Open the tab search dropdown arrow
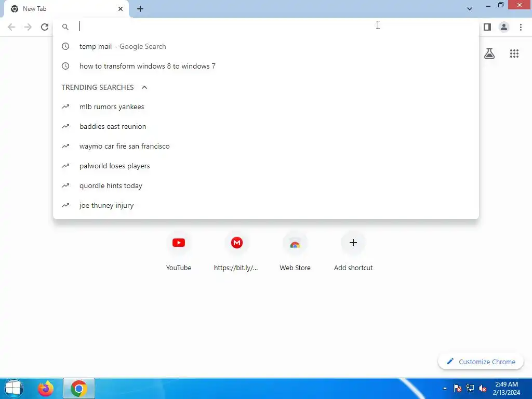 pyautogui.click(x=470, y=9)
